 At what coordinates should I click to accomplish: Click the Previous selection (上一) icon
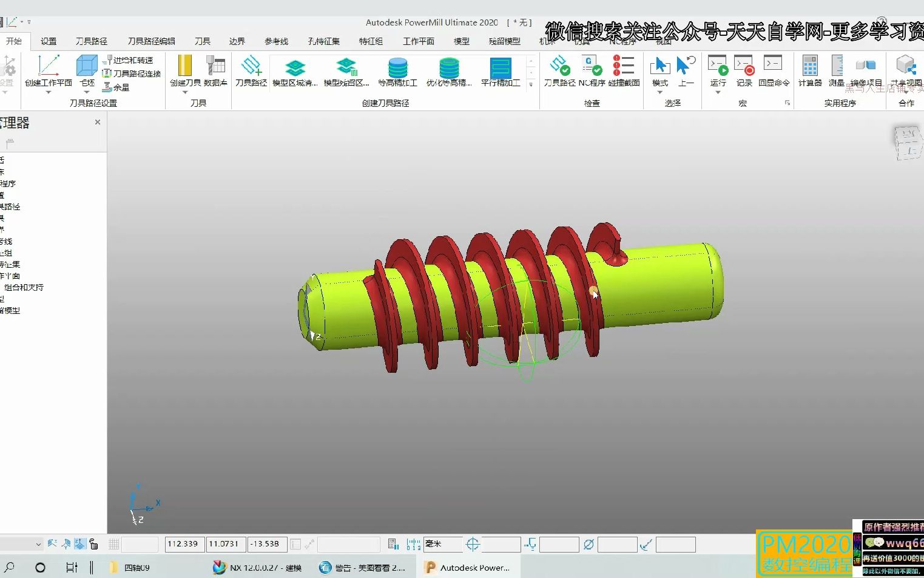pos(686,66)
